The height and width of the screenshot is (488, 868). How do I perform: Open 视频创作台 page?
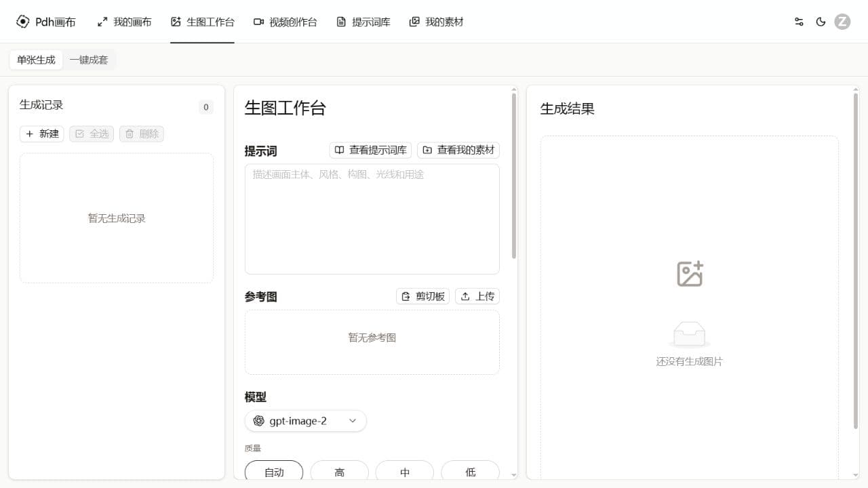[x=285, y=22]
